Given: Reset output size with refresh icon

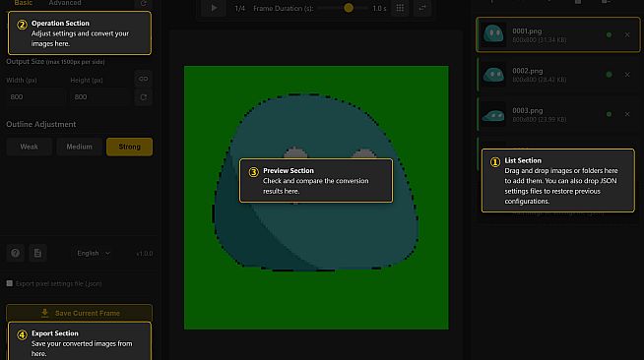Looking at the screenshot, I should tap(144, 97).
